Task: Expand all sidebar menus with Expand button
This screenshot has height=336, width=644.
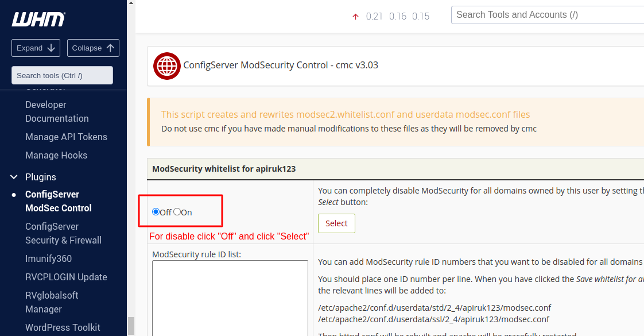Action: pyautogui.click(x=36, y=48)
